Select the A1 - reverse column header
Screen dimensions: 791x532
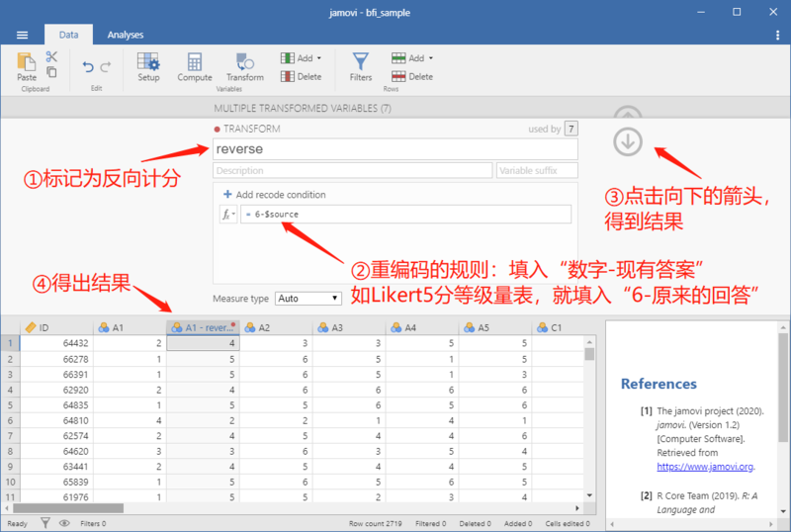point(204,327)
